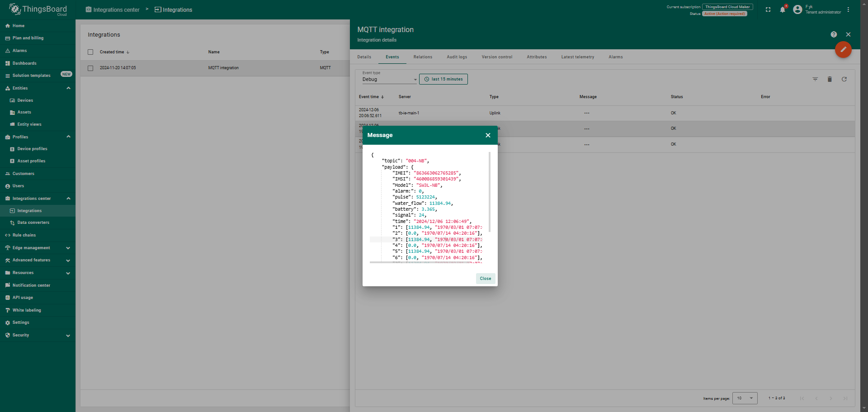Go to Dashboards section
This screenshot has width=868, height=412.
(x=38, y=63)
